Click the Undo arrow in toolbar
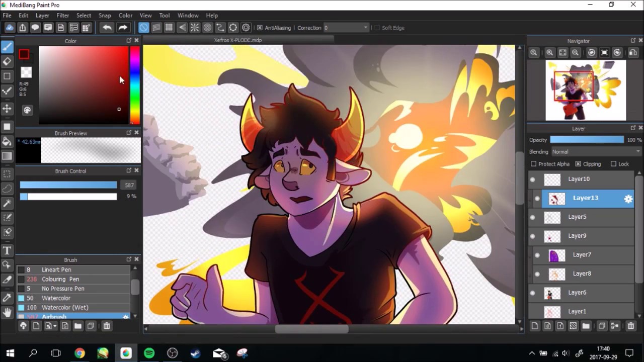The image size is (644, 362). point(107,28)
